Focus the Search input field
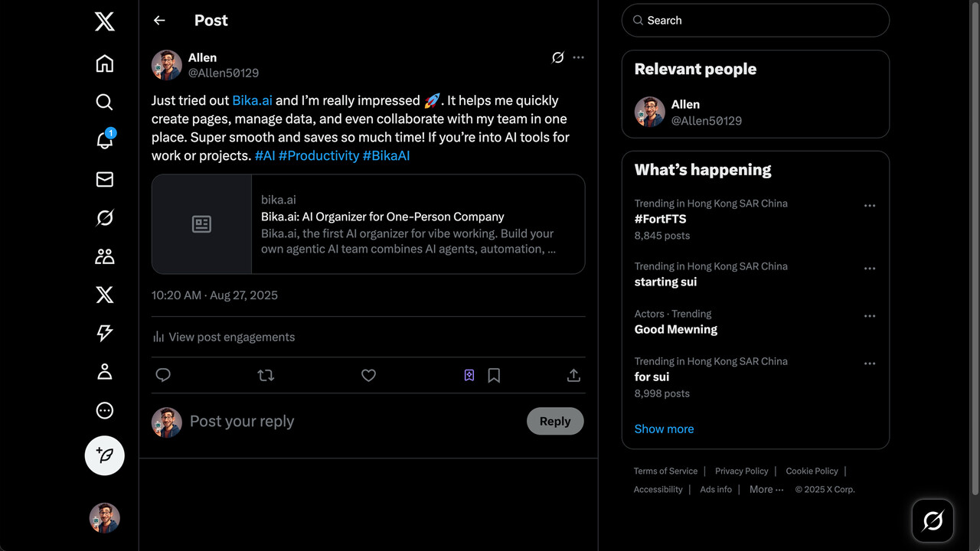The image size is (980, 551). click(x=762, y=21)
